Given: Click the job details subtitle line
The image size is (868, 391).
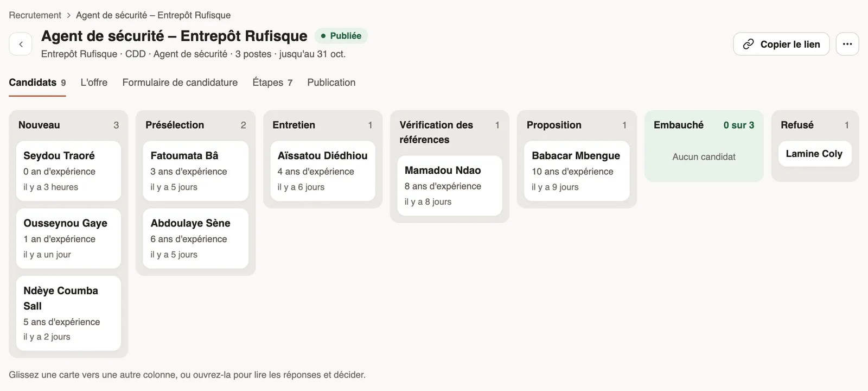Looking at the screenshot, I should (x=193, y=54).
